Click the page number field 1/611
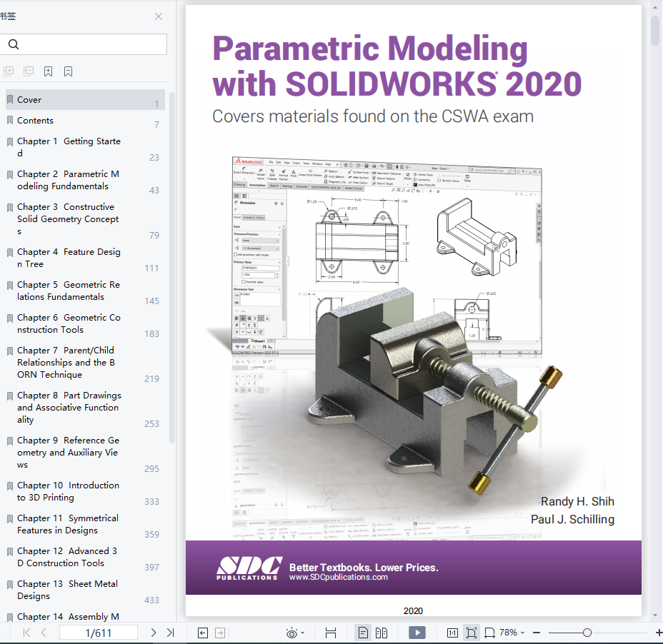Image resolution: width=663 pixels, height=644 pixels. point(99,633)
